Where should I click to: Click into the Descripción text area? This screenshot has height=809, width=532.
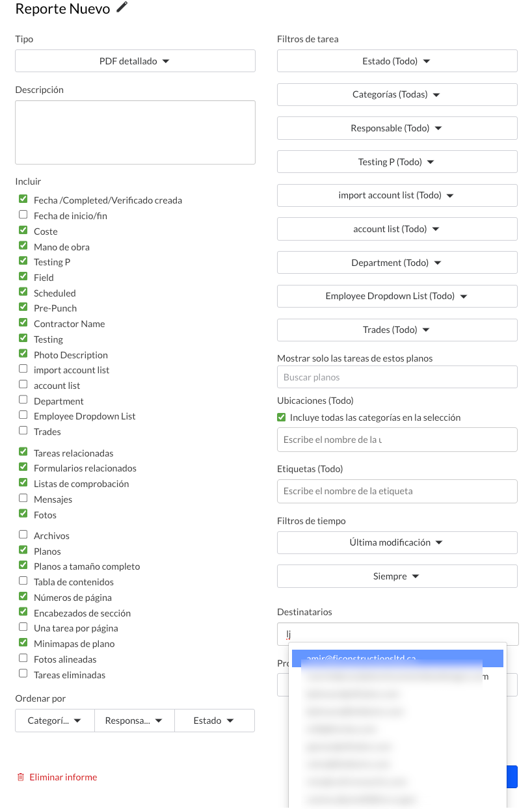click(135, 132)
